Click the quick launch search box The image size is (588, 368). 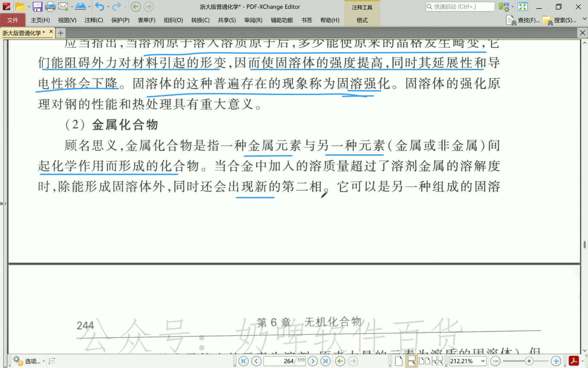(460, 6)
